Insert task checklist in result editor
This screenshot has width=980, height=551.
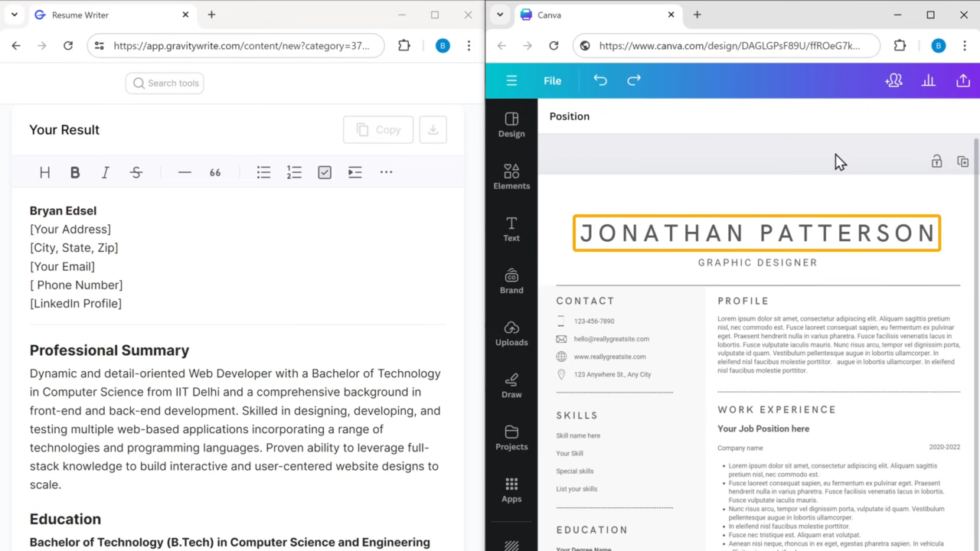click(x=325, y=172)
